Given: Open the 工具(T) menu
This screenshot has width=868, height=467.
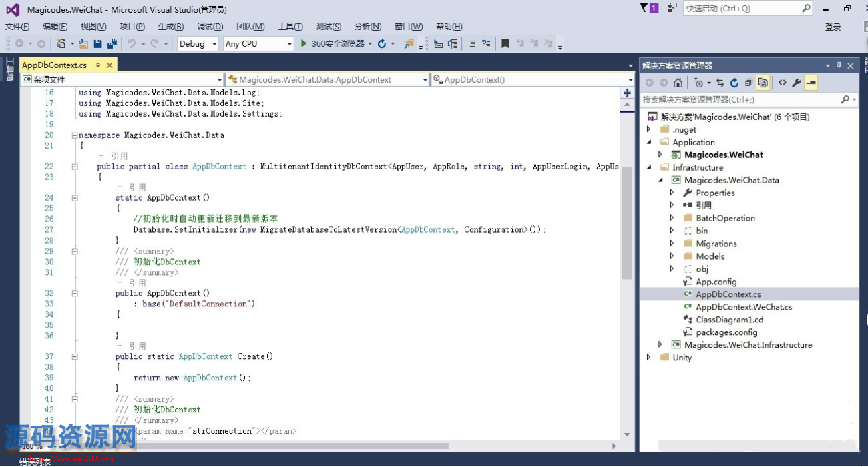Looking at the screenshot, I should pyautogui.click(x=290, y=27).
